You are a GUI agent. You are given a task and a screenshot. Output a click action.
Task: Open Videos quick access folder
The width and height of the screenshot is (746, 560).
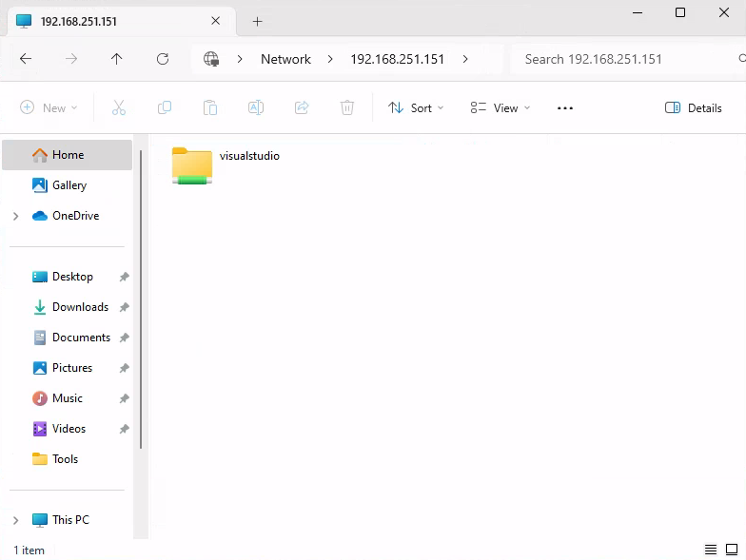click(69, 429)
